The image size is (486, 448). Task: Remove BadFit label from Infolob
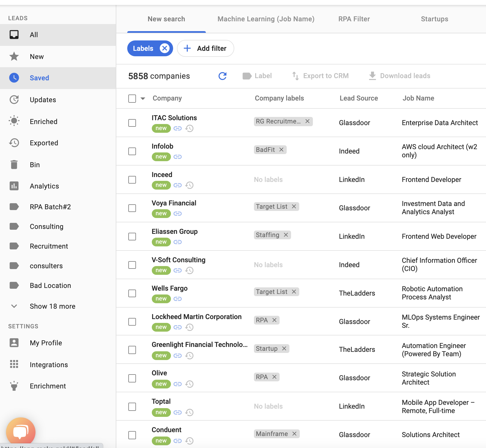click(x=281, y=150)
